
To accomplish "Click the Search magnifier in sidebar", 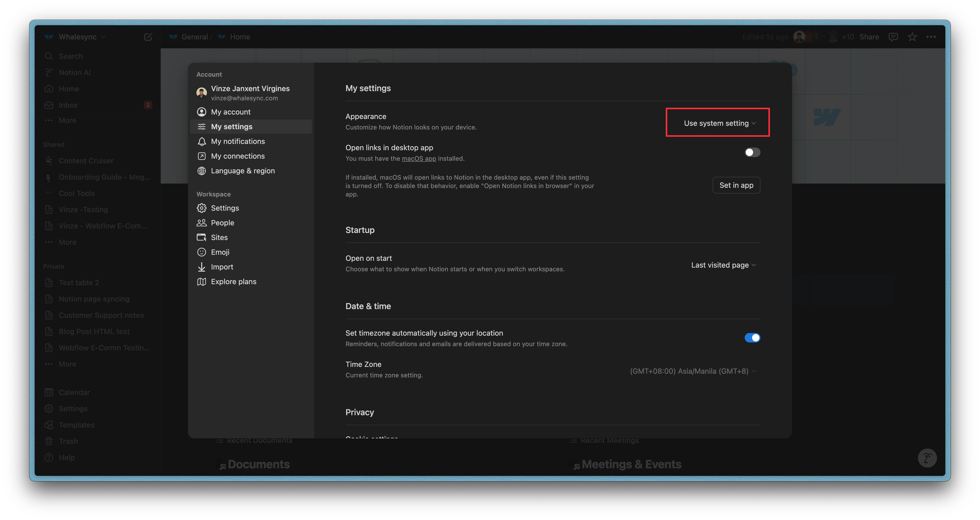I will [49, 56].
